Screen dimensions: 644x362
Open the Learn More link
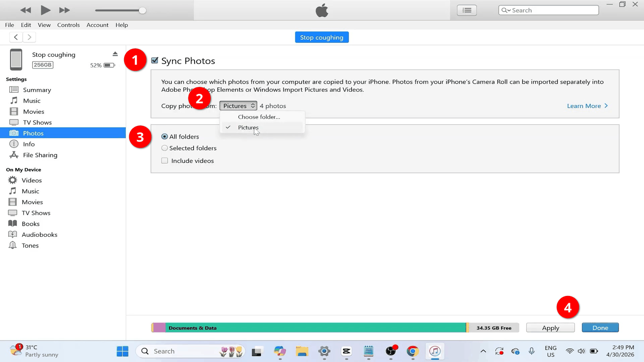(587, 106)
